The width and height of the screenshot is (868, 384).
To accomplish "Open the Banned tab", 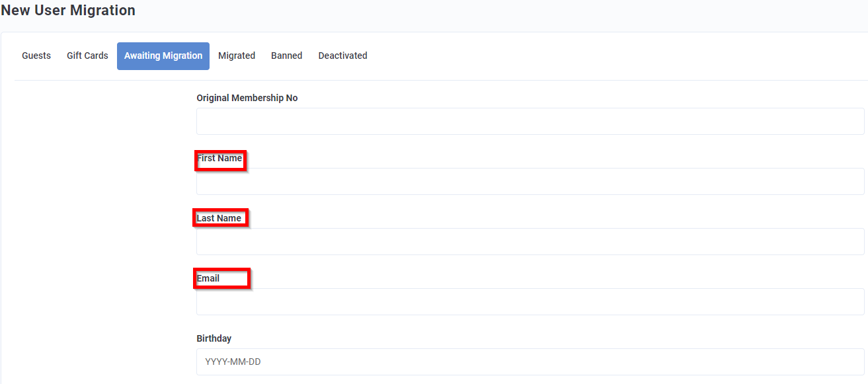I will click(x=286, y=56).
